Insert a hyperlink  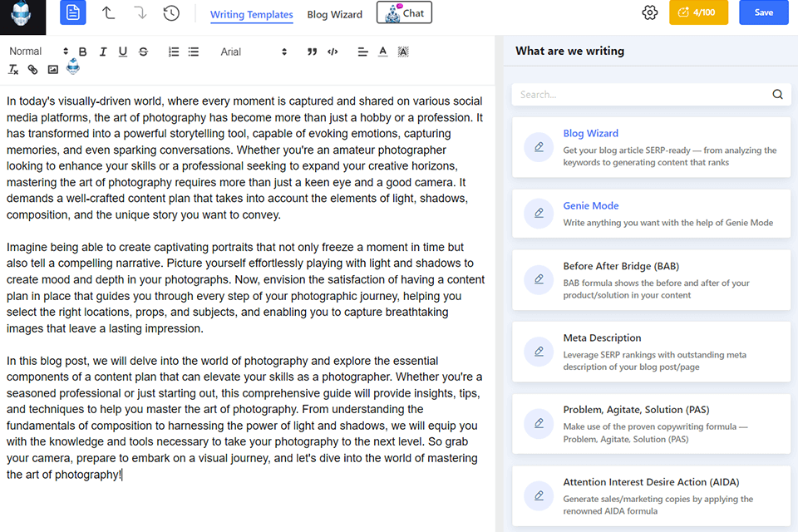pos(33,70)
